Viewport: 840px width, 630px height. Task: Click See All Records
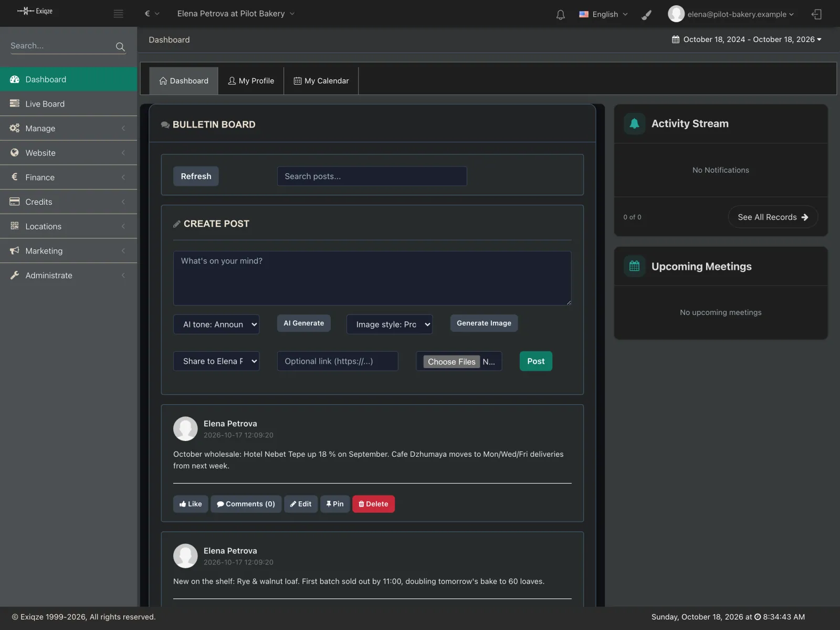pos(773,217)
